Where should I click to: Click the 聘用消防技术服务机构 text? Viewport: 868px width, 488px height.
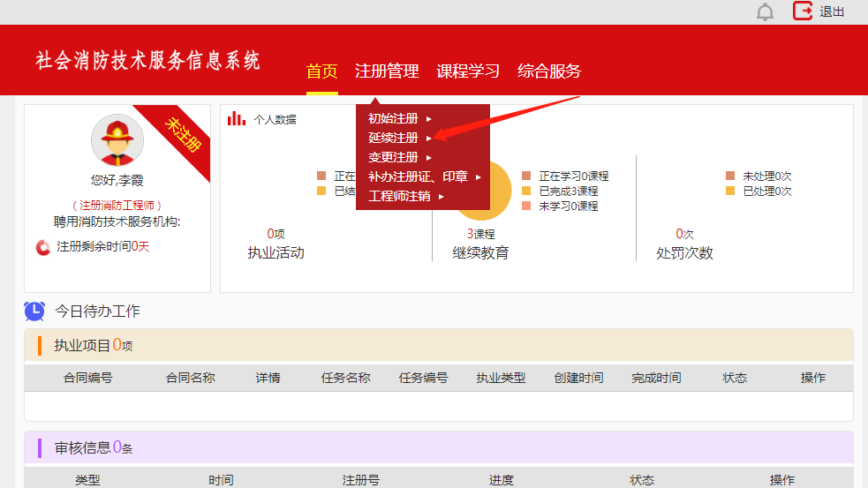pyautogui.click(x=117, y=221)
